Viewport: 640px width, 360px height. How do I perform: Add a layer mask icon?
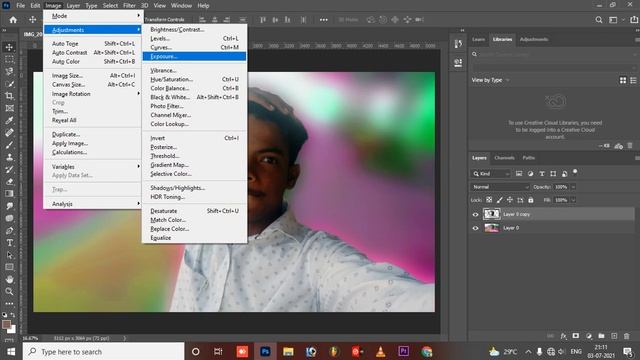(x=576, y=336)
